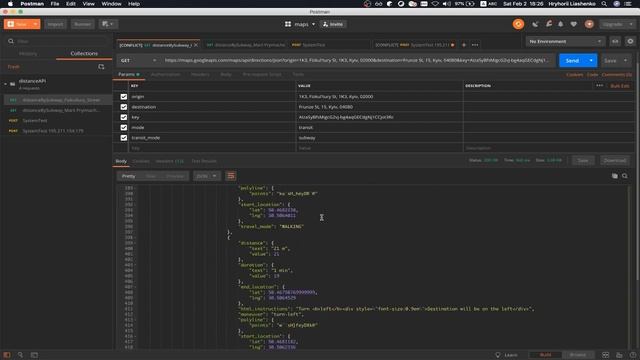Click the response Download button
This screenshot has height=360, width=640.
614,160
